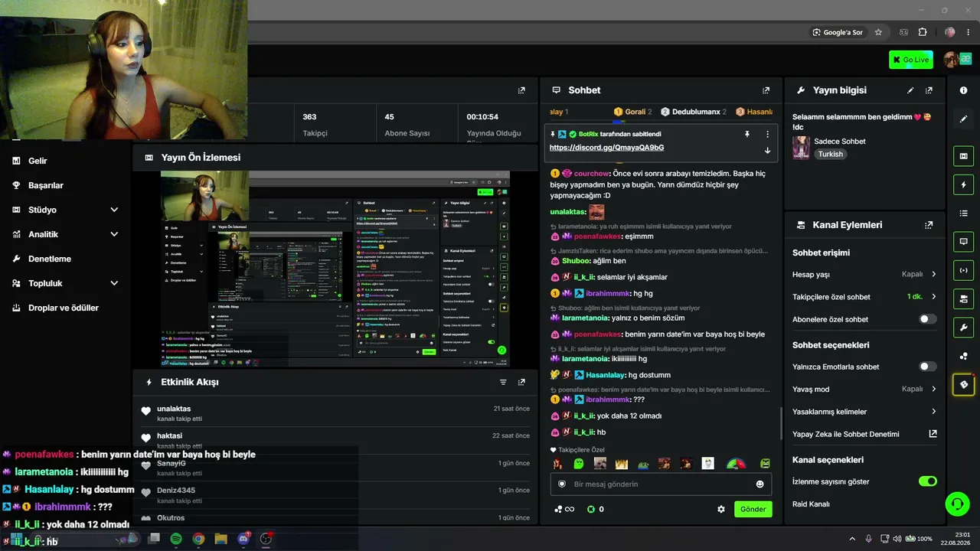The image size is (980, 551).
Task: Open Discord from the taskbar
Action: (x=243, y=539)
